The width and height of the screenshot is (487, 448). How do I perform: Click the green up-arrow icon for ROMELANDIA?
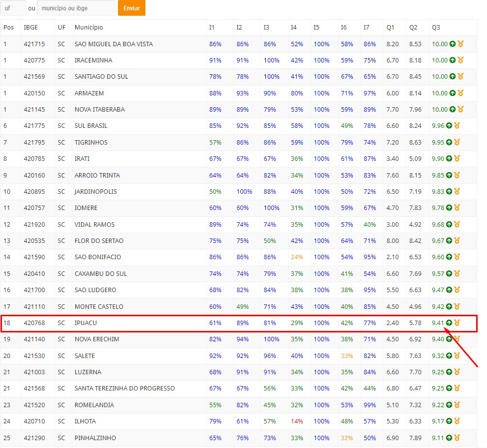(449, 405)
